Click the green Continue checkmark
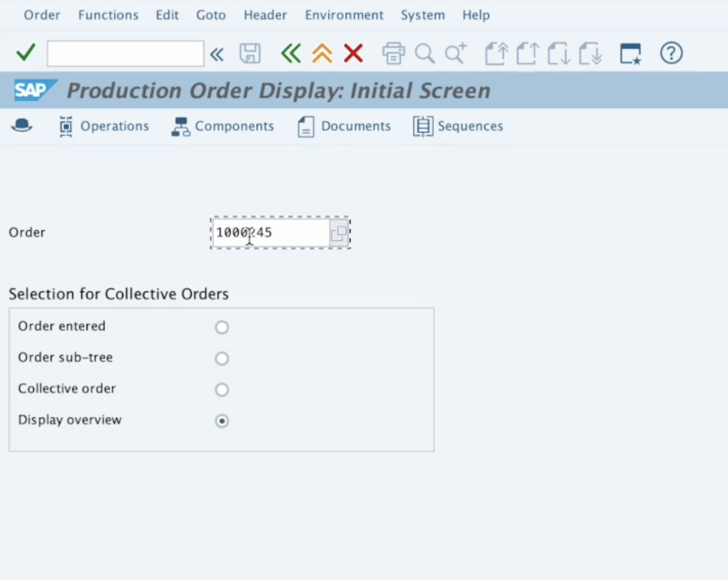The image size is (728, 580). (x=25, y=53)
